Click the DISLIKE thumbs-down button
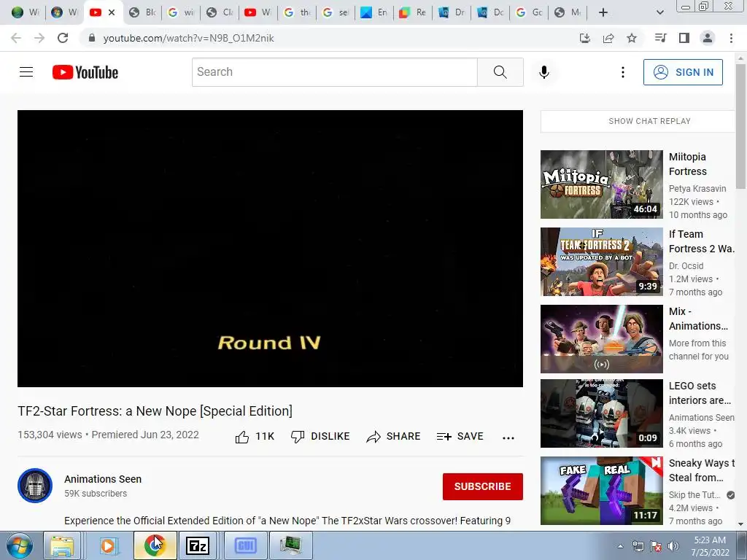Viewport: 747px width, 560px height. click(x=320, y=436)
